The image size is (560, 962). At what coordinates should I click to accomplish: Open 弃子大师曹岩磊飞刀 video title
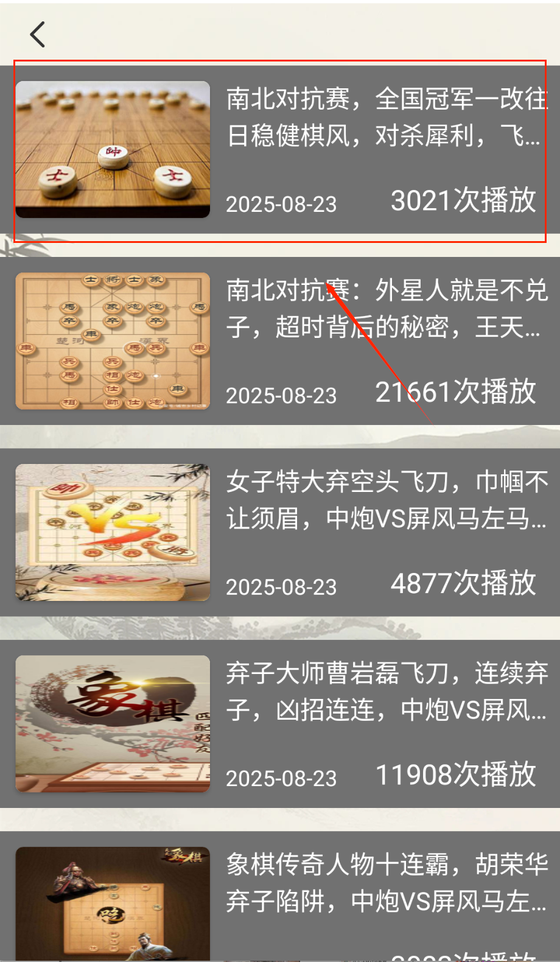tap(387, 692)
